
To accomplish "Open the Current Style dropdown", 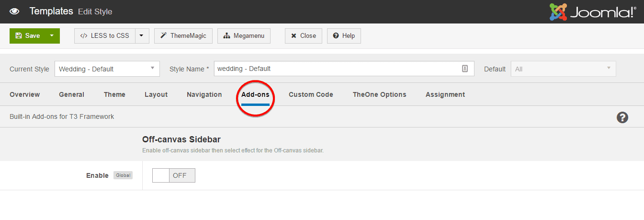I will click(107, 69).
